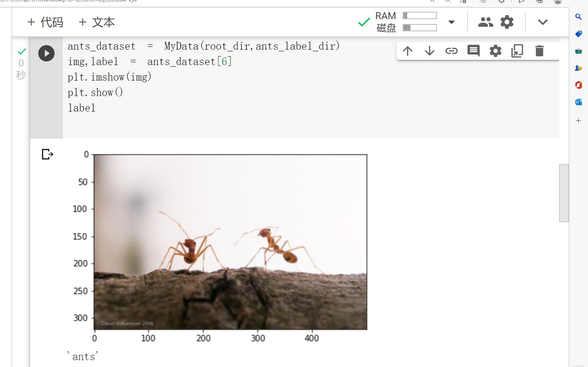
Task: Add a new code cell (+ 代码)
Action: [45, 22]
